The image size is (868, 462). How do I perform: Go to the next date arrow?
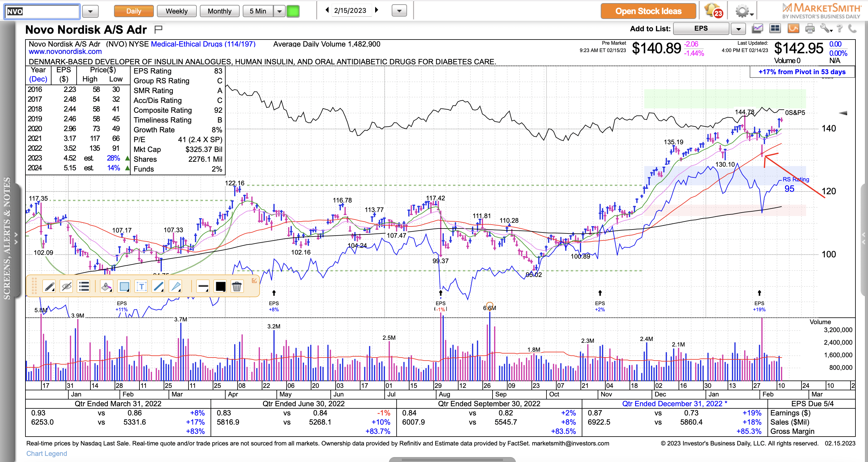point(377,10)
